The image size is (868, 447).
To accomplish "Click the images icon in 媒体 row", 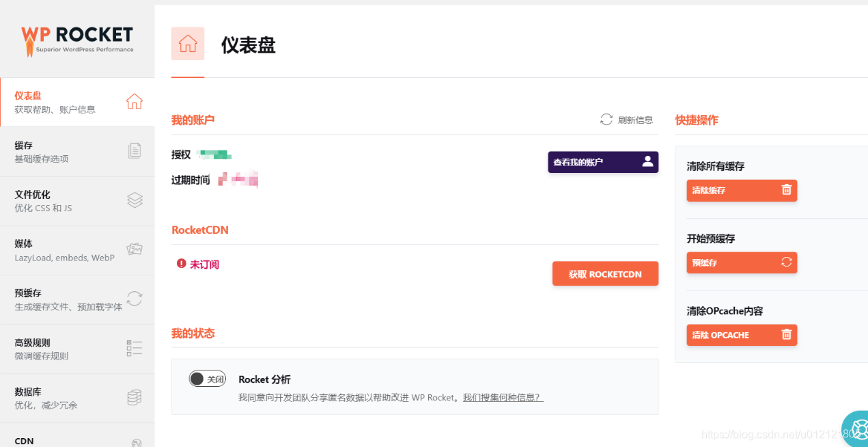I will (x=135, y=249).
